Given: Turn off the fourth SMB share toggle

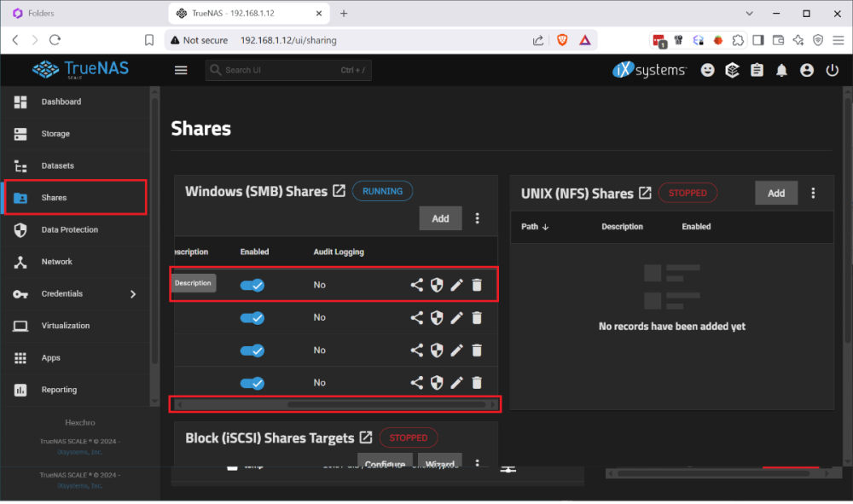Looking at the screenshot, I should [x=252, y=383].
